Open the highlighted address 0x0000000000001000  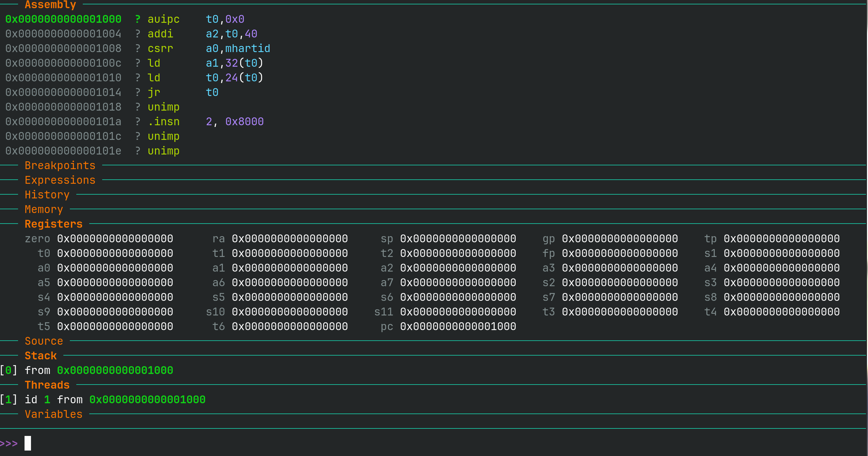[115, 370]
